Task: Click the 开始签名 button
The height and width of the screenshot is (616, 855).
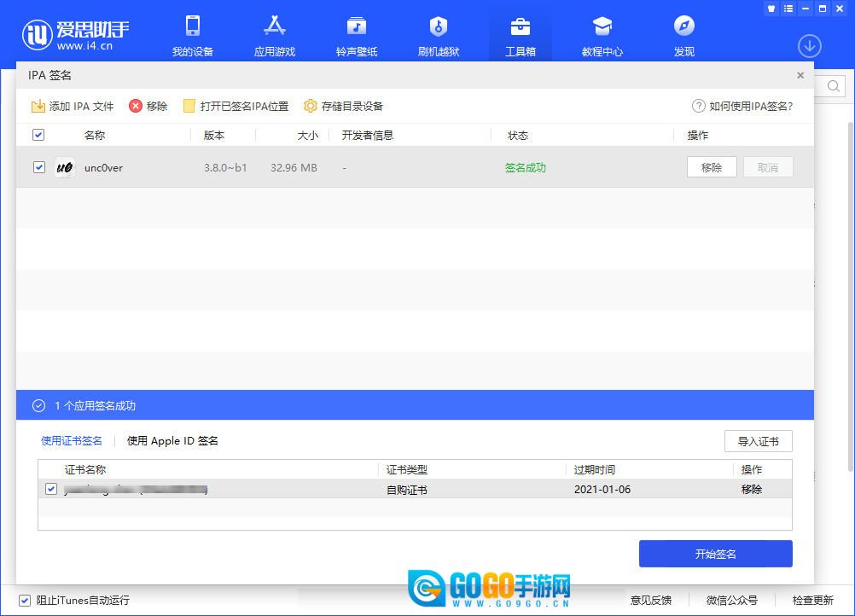Action: click(715, 554)
